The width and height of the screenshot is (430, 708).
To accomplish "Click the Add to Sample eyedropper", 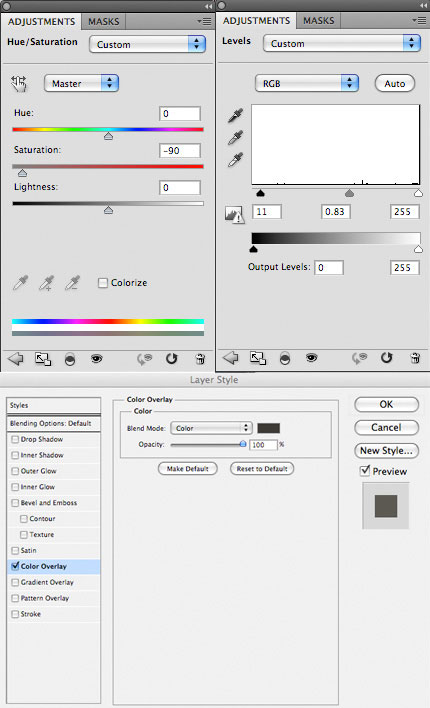I will click(x=46, y=283).
